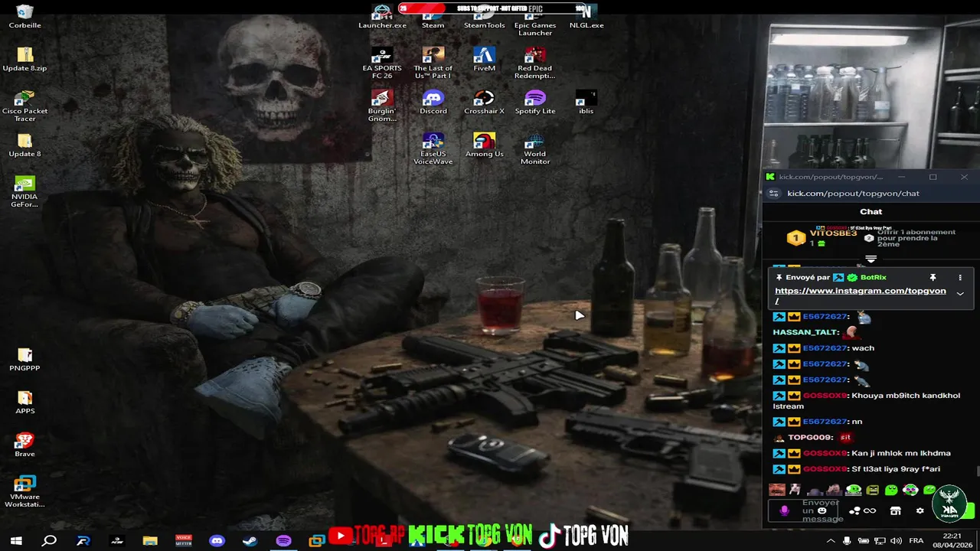Open the Update 8.zip archive
Screen dimensions: 980x551
tap(24, 59)
